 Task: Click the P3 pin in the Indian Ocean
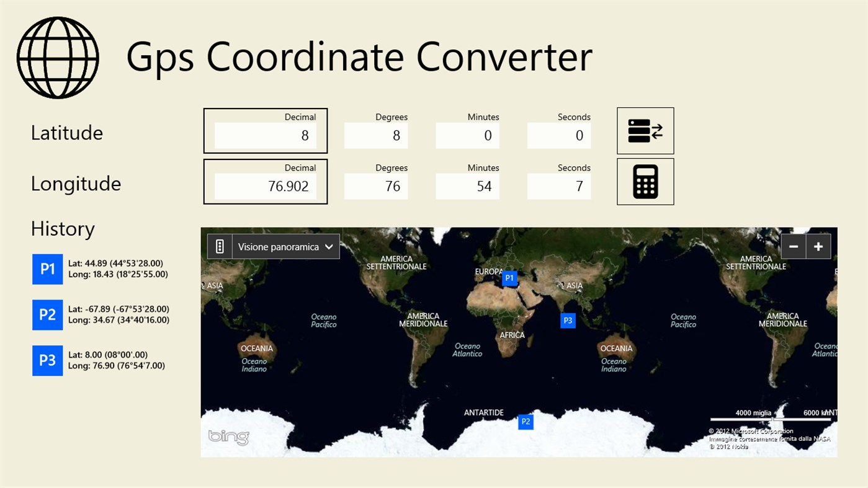coord(567,320)
